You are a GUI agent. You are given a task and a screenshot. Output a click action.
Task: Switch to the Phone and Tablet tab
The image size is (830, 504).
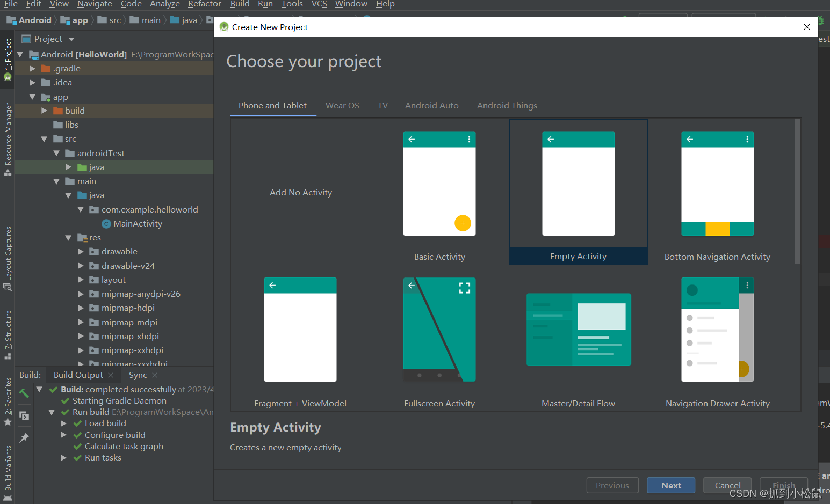[x=273, y=106]
